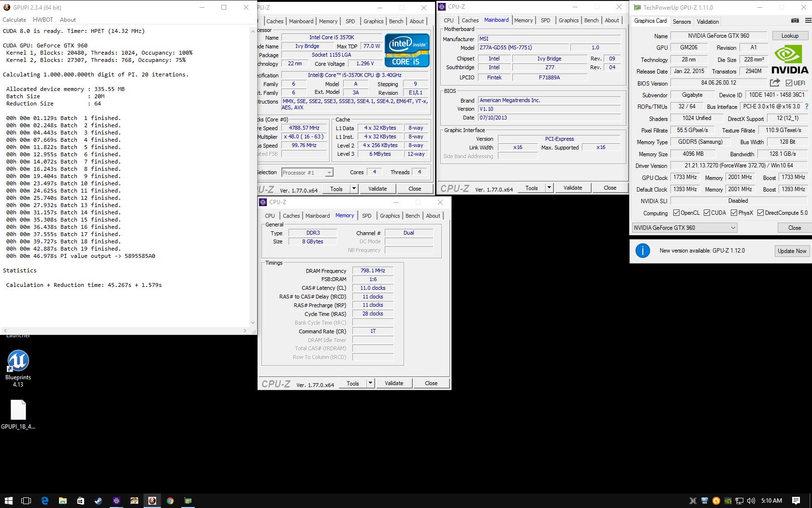Click the GPU-Z BIOS Version 84.06.26.00.12 field
The width and height of the screenshot is (812, 508).
718,83
